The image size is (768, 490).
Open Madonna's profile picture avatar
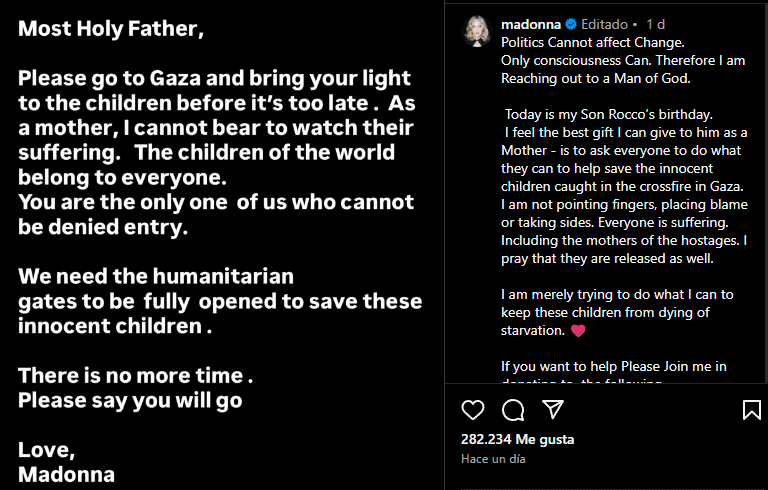474,32
